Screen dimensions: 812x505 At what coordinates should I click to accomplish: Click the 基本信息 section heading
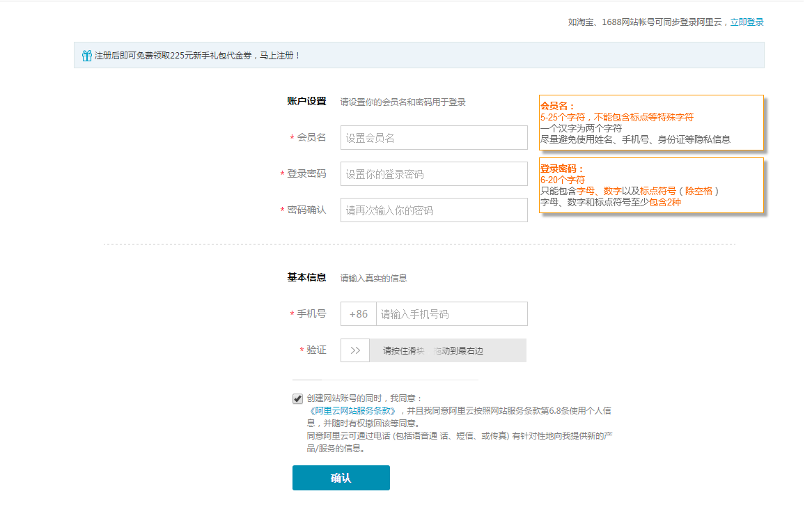[306, 278]
